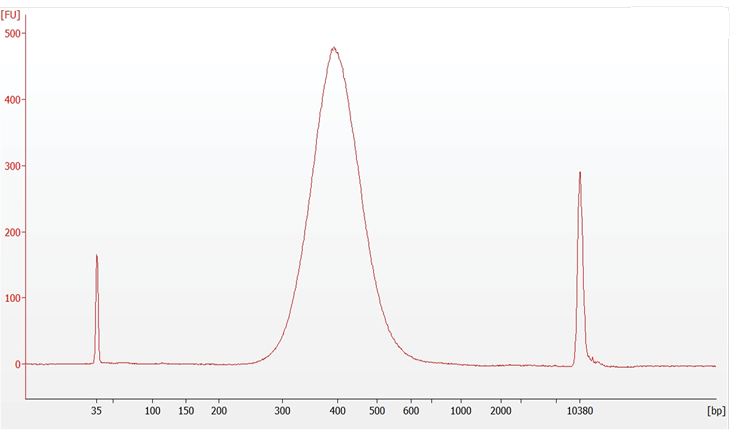Screen dimensions: 744x448
Task: Click the 35 label on the x-axis
Action: point(97,410)
